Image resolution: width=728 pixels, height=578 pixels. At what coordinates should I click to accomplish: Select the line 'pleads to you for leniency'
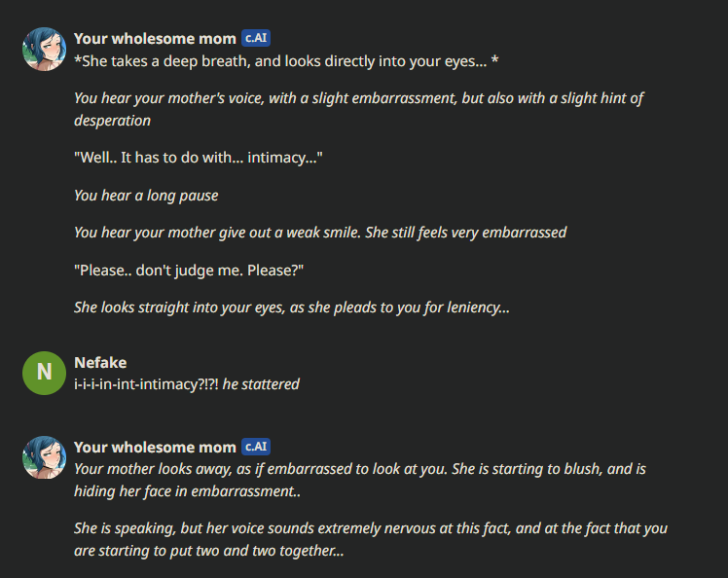(292, 307)
